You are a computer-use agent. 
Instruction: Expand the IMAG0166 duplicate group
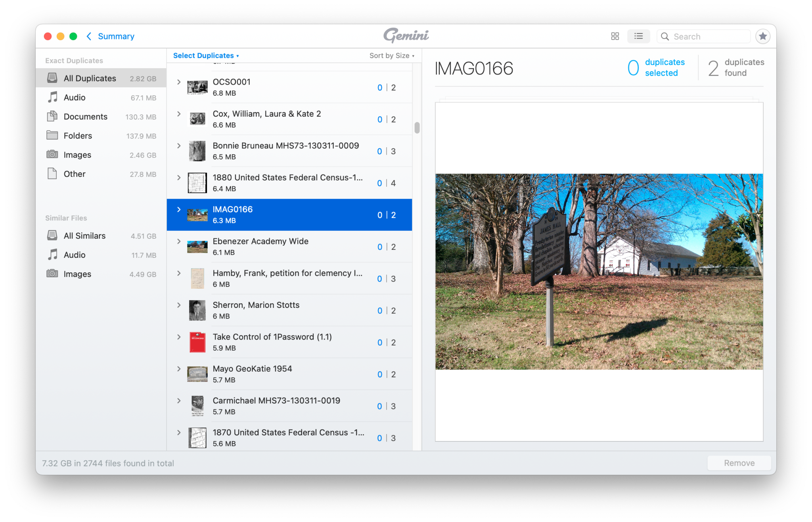coord(179,209)
